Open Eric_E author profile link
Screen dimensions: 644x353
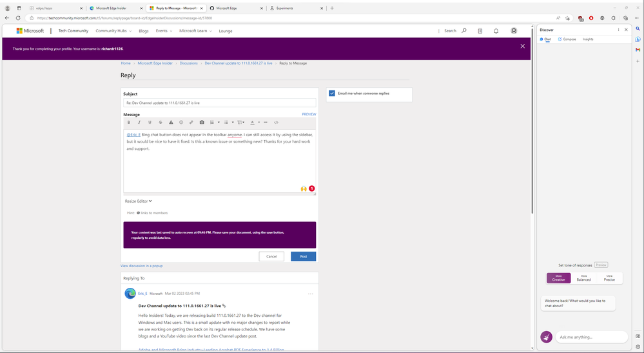click(x=142, y=294)
